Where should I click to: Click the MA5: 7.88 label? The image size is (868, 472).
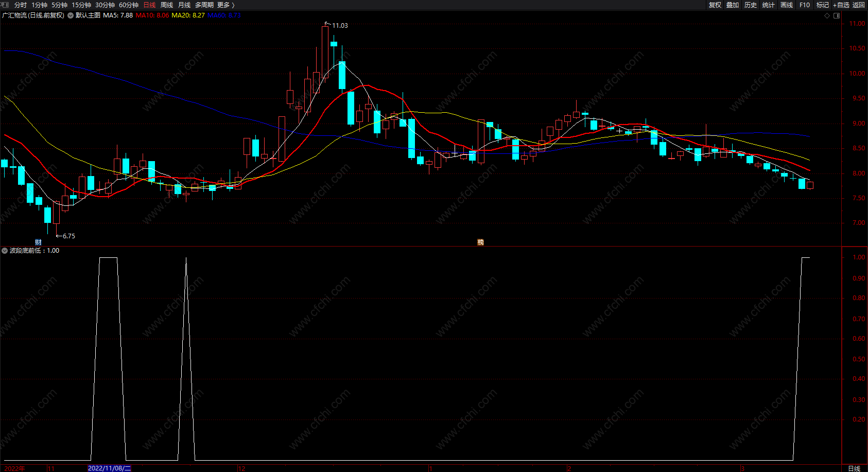click(118, 15)
